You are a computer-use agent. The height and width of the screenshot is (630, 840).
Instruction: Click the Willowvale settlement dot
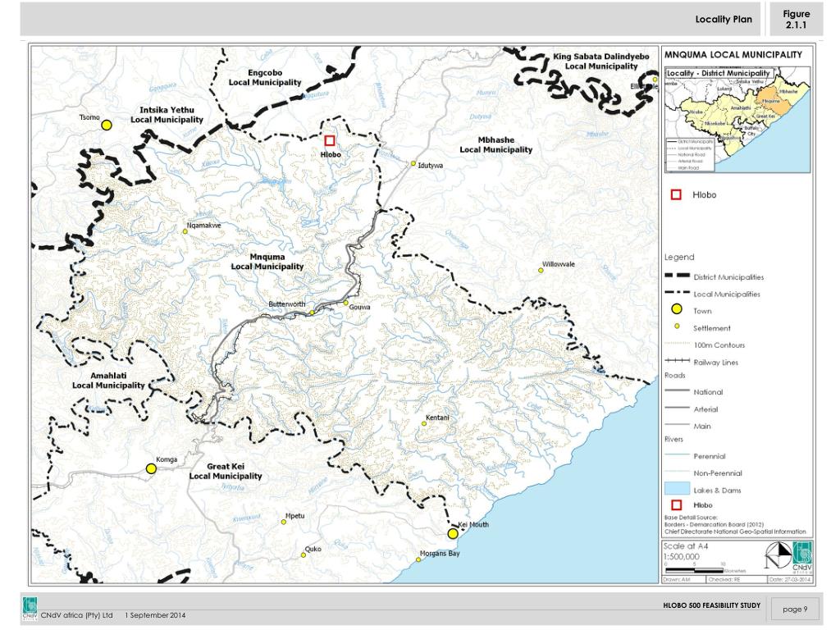coord(541,270)
